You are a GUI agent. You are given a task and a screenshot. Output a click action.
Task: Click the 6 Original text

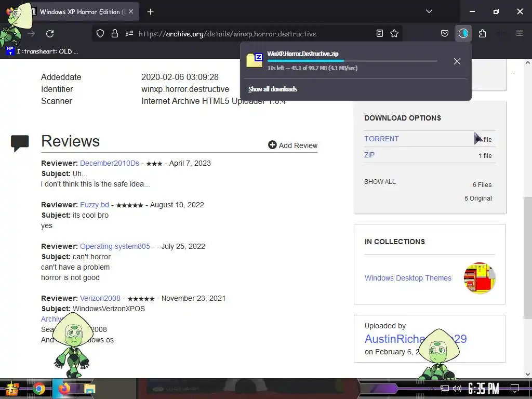[x=478, y=198]
